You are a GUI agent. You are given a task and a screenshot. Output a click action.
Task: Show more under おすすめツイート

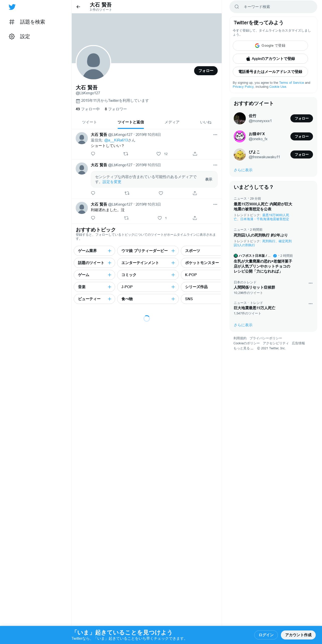pyautogui.click(x=243, y=170)
